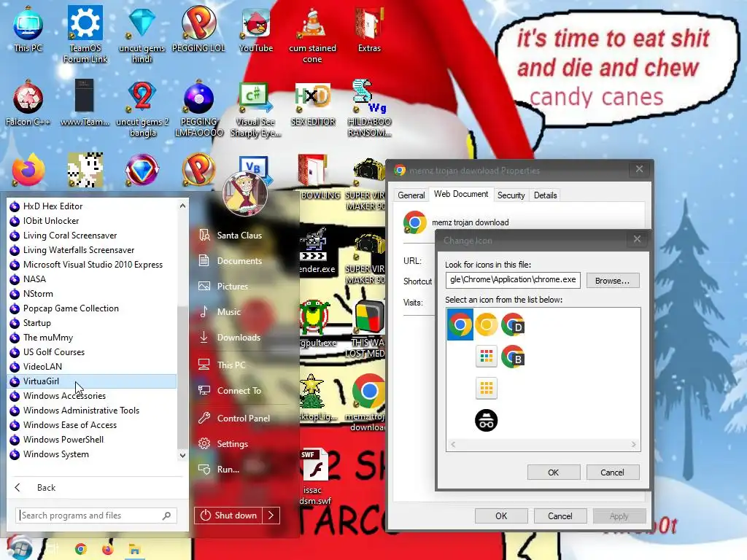Image resolution: width=747 pixels, height=560 pixels.
Task: Click the programs list scroll down arrow
Action: (182, 455)
